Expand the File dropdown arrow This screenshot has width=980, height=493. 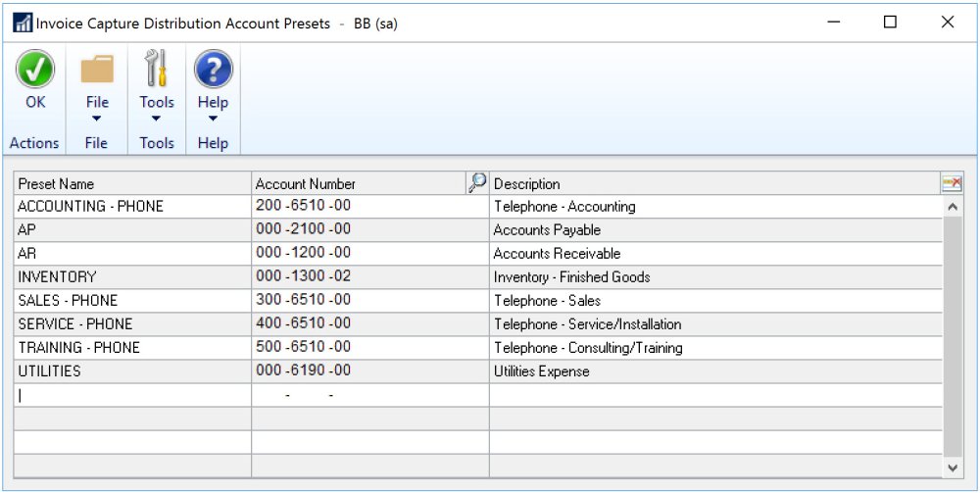[x=97, y=119]
